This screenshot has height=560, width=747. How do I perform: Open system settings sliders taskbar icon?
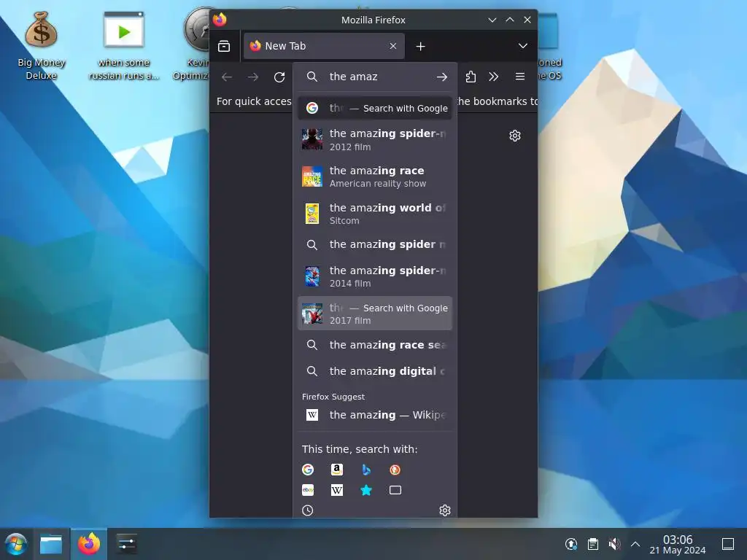(x=126, y=544)
